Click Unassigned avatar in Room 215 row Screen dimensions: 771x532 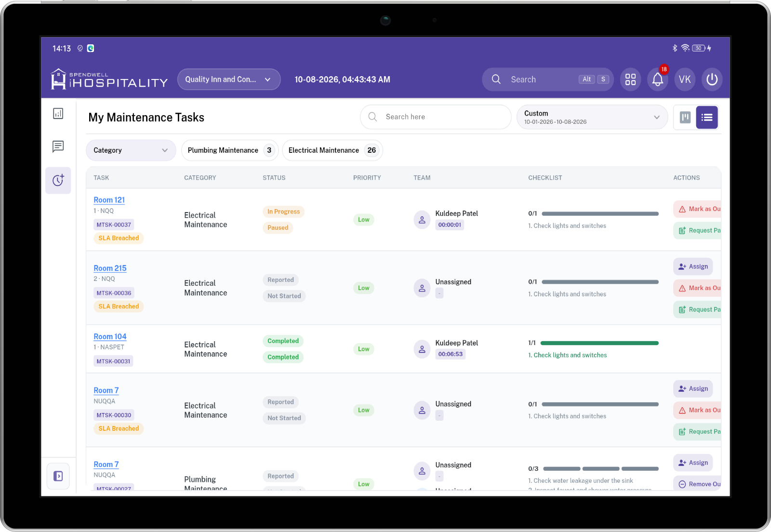[x=422, y=288]
